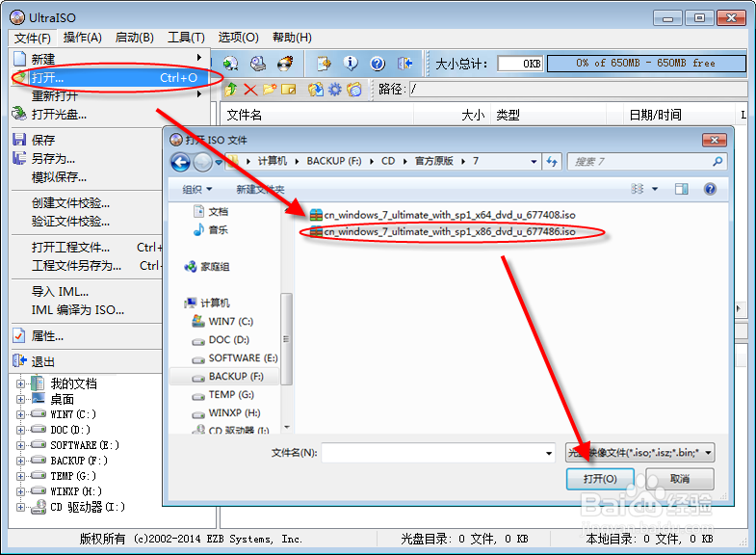Expand the WIN7 (C:) local tree node
Image resolution: width=756 pixels, height=555 pixels.
click(21, 414)
